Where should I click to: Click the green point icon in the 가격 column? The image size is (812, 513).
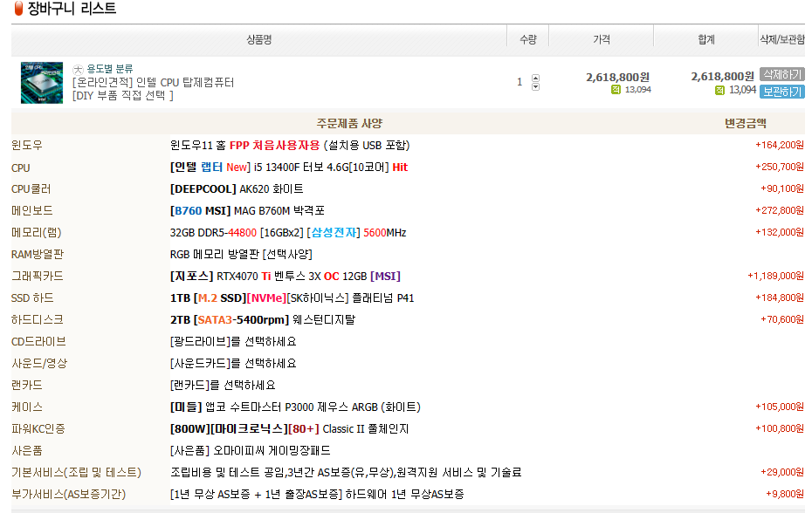[x=616, y=90]
